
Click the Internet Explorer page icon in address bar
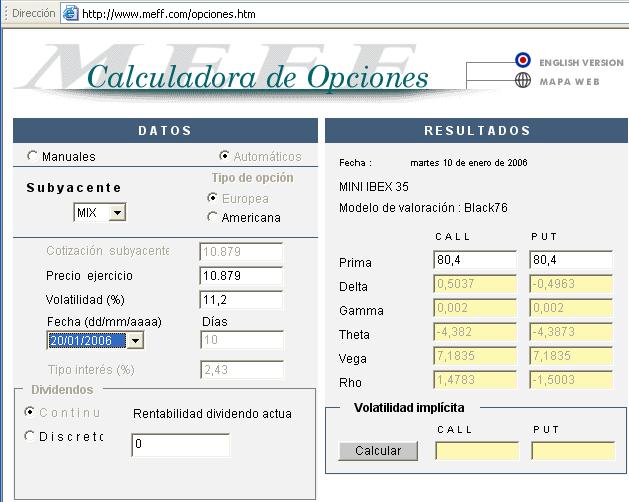click(x=71, y=14)
